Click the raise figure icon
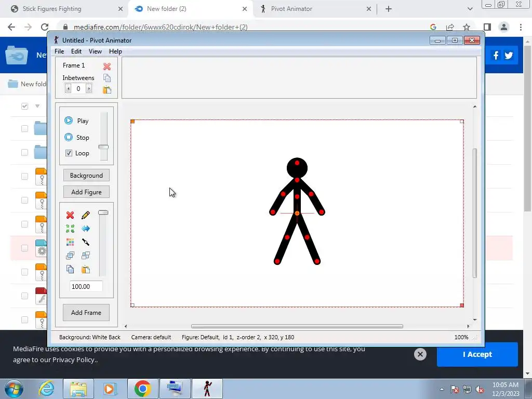Image resolution: width=532 pixels, height=399 pixels. (x=70, y=255)
